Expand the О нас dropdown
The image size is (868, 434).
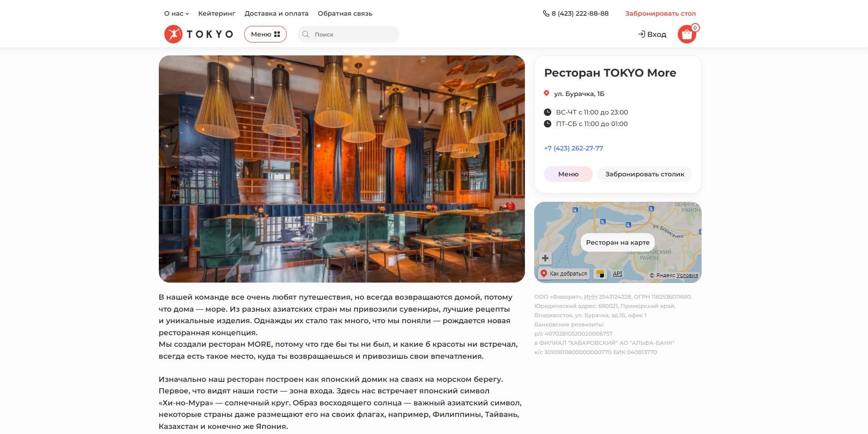pos(176,13)
